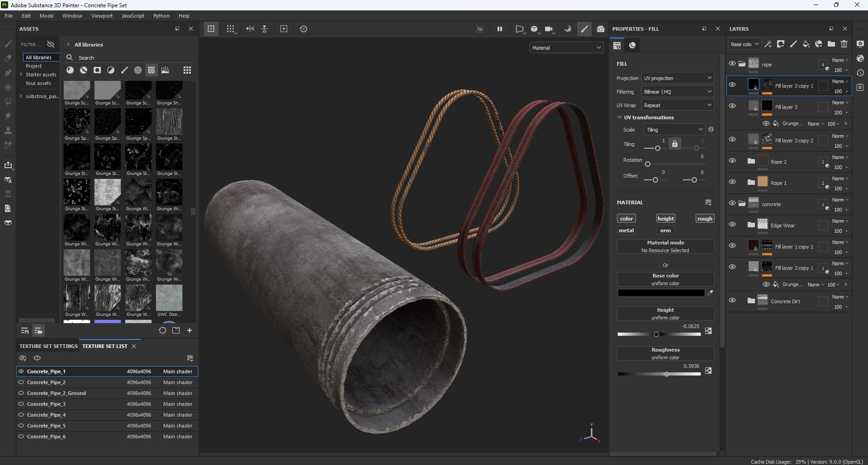Open the Filtering dropdown

678,92
